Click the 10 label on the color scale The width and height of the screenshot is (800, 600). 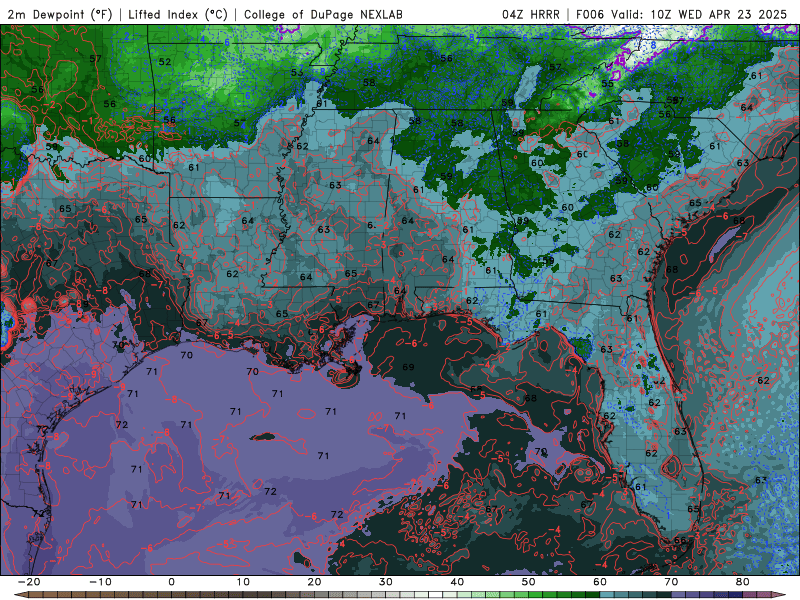243,582
